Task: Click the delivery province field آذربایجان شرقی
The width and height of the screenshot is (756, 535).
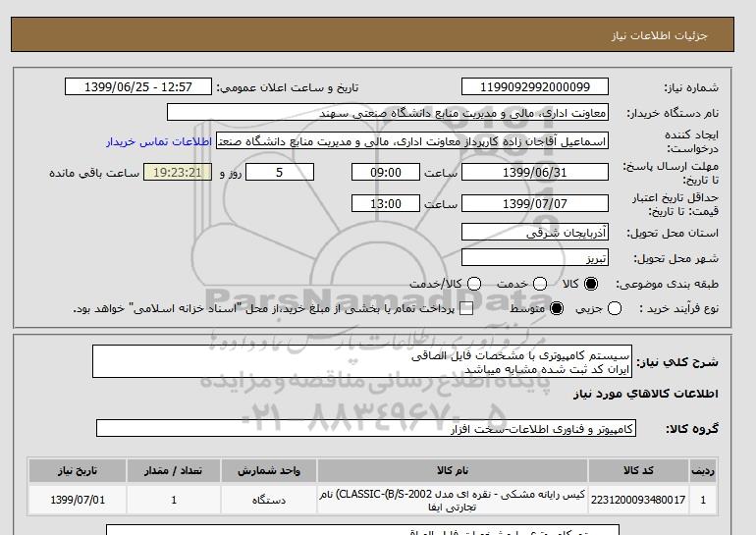Action: point(535,232)
